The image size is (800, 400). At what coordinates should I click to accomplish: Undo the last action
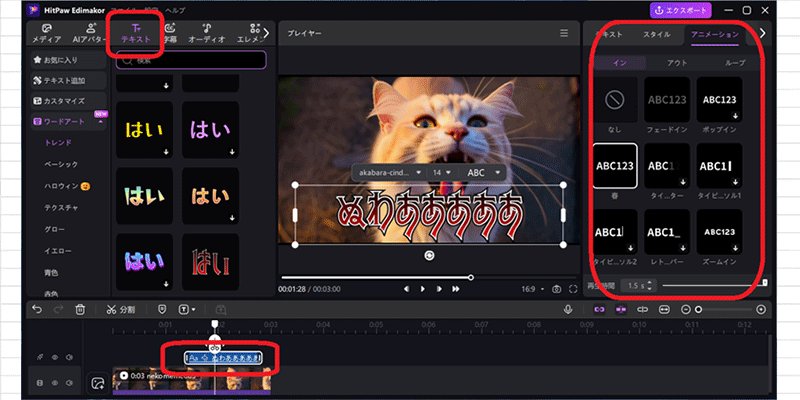36,309
